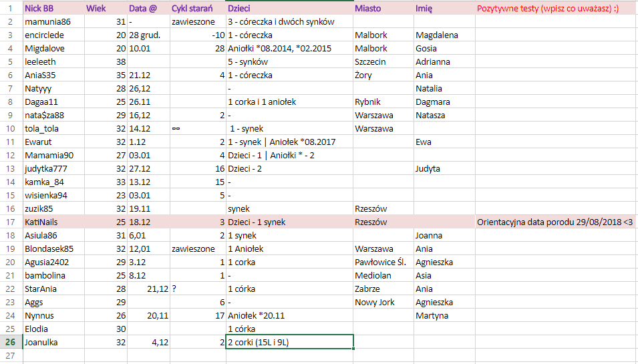The image size is (638, 364).
Task: Click the empty row 27 header
Action: (11, 355)
